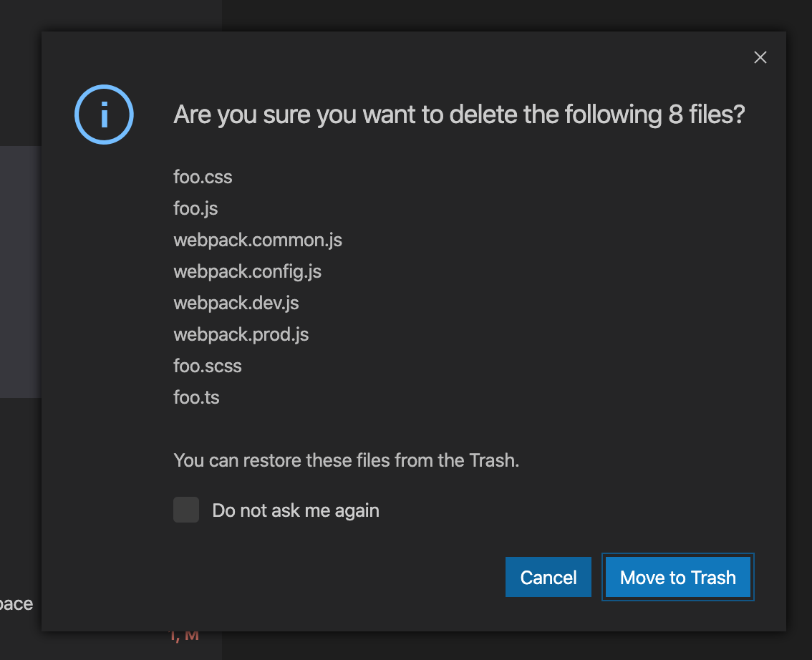Click the truncated "ace" text bottom left

(x=16, y=603)
